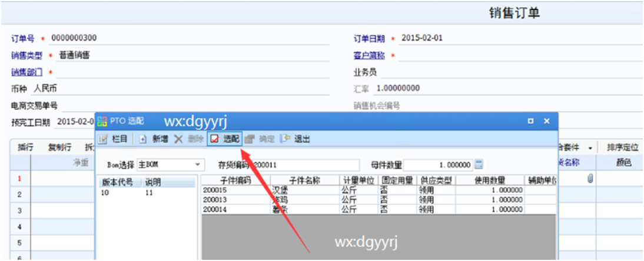644x261 pixels.
Task: Close the PTO 选配 dialog
Action: tap(547, 121)
